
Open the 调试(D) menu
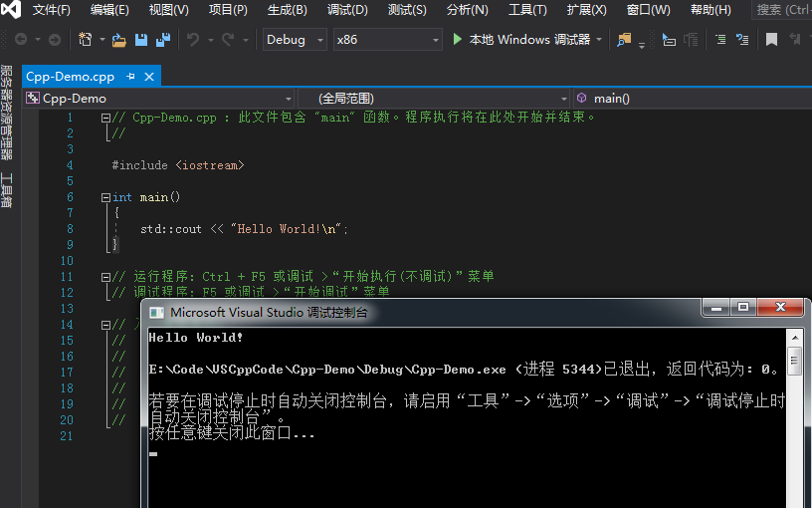coord(347,10)
